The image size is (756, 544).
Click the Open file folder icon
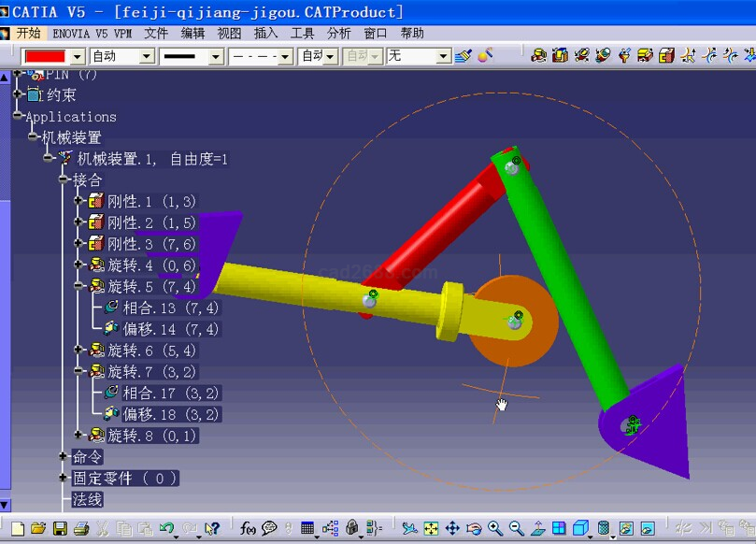tap(38, 529)
